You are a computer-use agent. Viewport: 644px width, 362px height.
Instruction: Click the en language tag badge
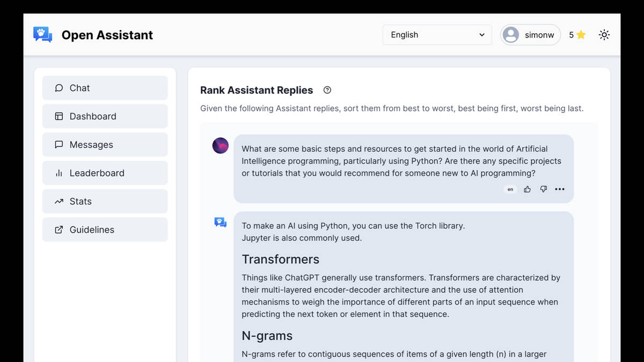tap(510, 189)
